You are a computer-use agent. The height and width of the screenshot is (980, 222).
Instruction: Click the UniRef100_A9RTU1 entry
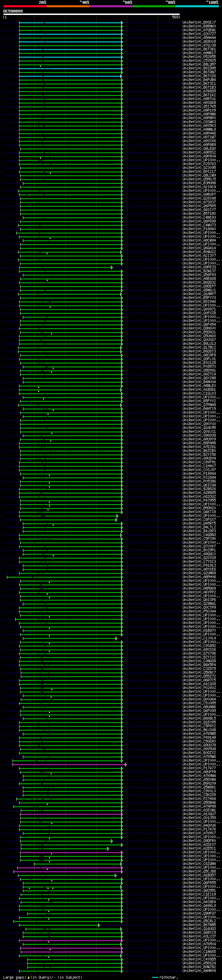tap(199, 99)
